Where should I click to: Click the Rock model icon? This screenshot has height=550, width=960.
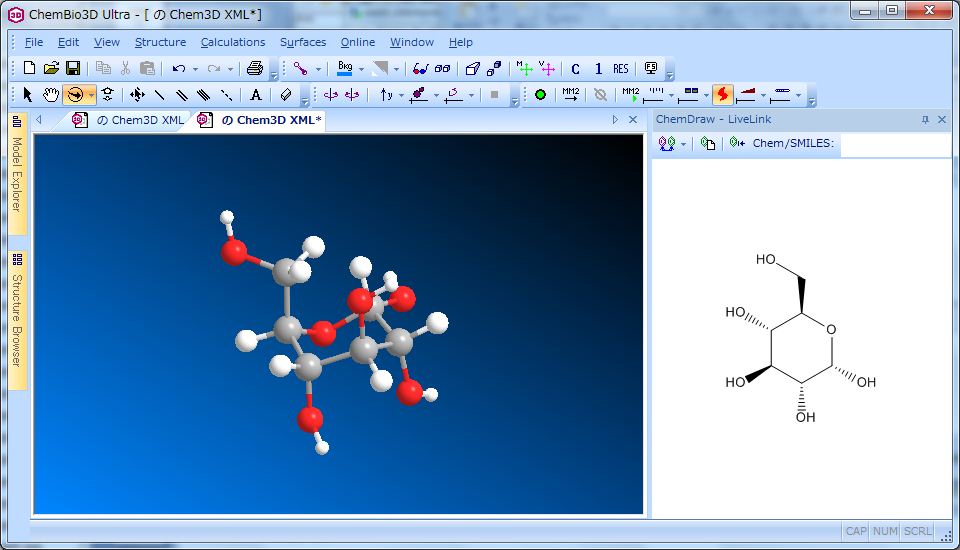pos(352,95)
